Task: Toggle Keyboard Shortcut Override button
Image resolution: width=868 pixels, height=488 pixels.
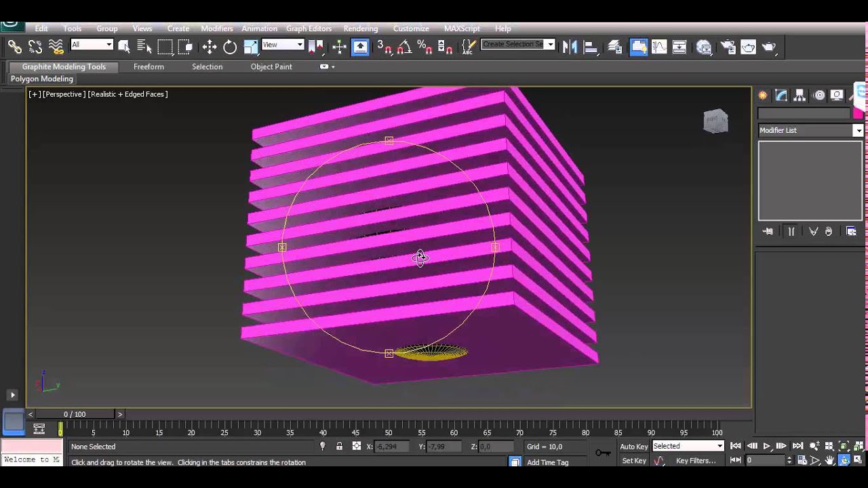Action: pyautogui.click(x=360, y=47)
